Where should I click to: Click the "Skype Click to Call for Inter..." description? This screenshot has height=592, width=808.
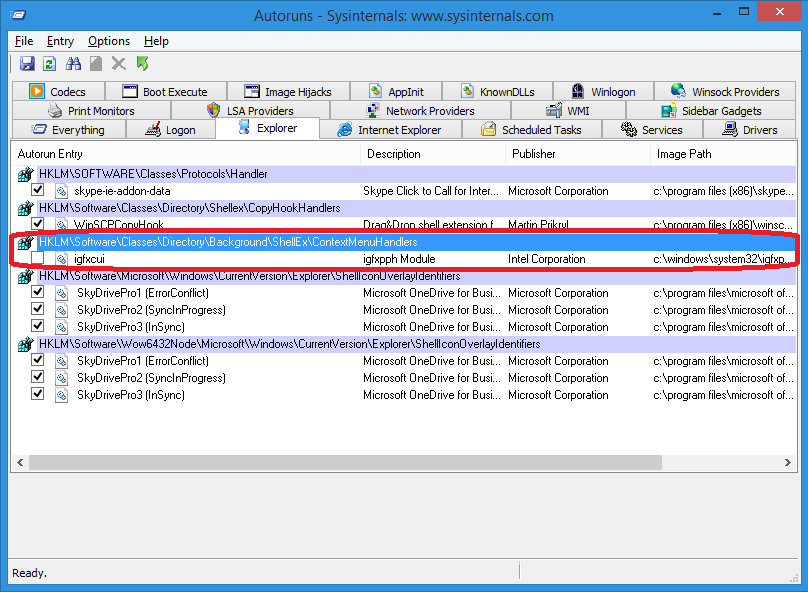tap(431, 191)
